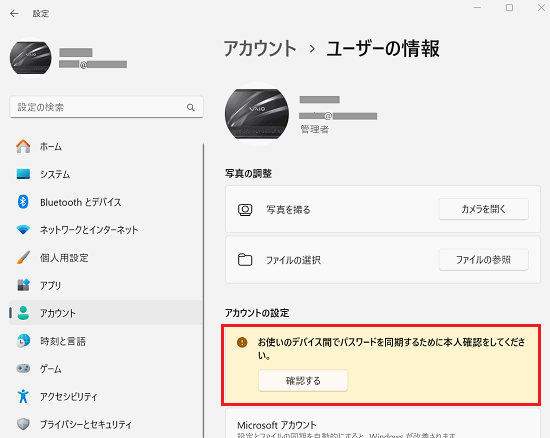Go back using the arrow icon
Screen dimensions: 550x438
[x=14, y=14]
